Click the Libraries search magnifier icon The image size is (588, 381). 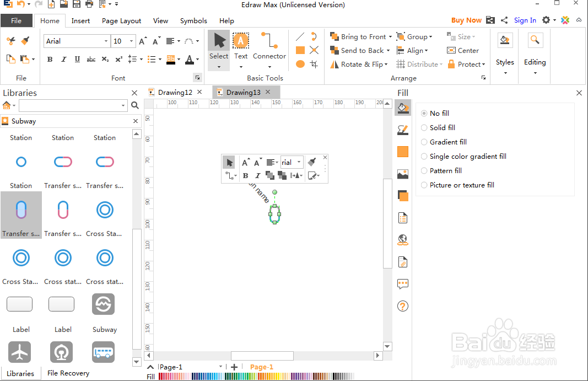135,105
